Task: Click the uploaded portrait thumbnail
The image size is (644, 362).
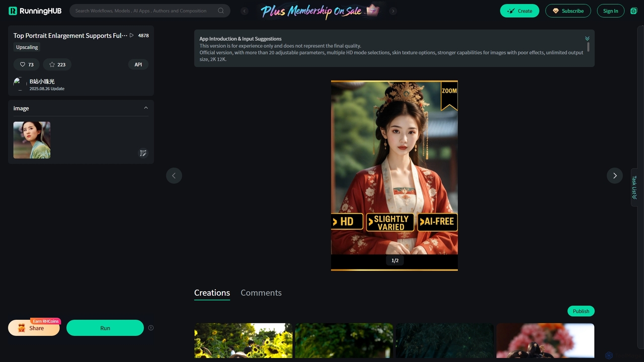Action: point(32,140)
